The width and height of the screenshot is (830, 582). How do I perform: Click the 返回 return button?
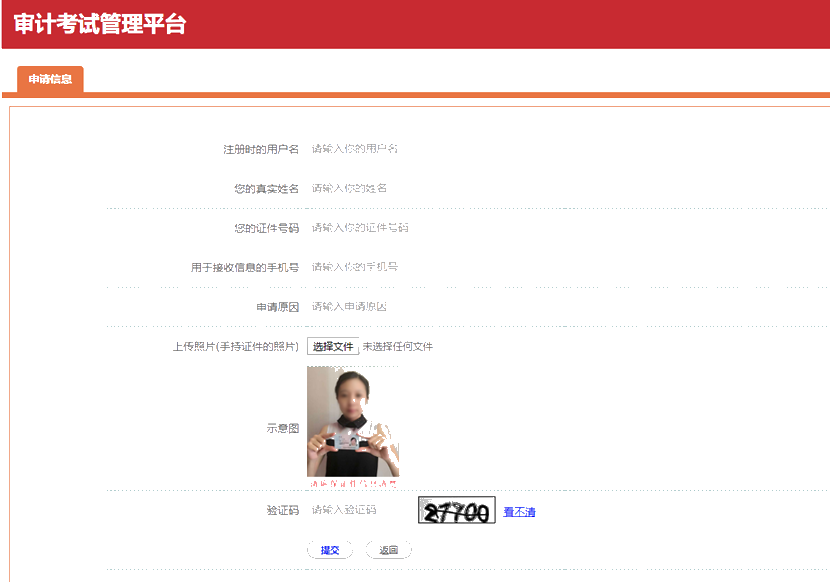click(388, 549)
